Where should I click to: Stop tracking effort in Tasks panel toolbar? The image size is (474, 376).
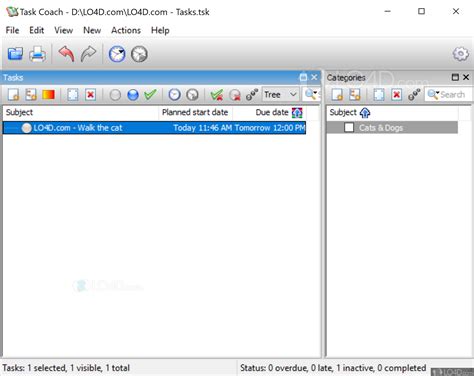pyautogui.click(x=192, y=95)
